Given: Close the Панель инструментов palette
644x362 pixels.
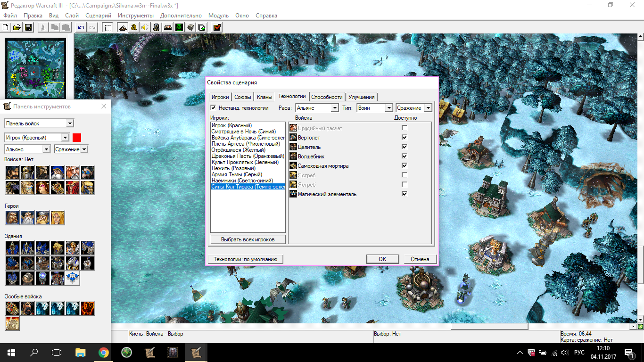Looking at the screenshot, I should [104, 107].
